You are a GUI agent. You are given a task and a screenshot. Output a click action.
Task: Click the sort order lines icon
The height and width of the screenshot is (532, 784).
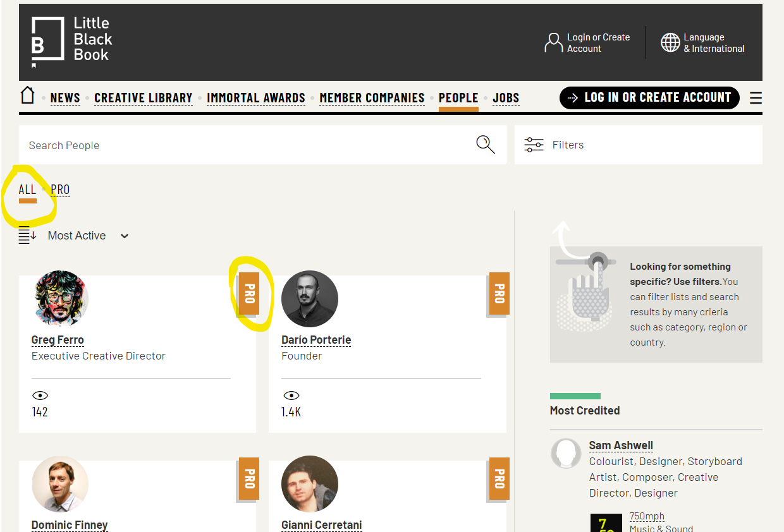[27, 236]
